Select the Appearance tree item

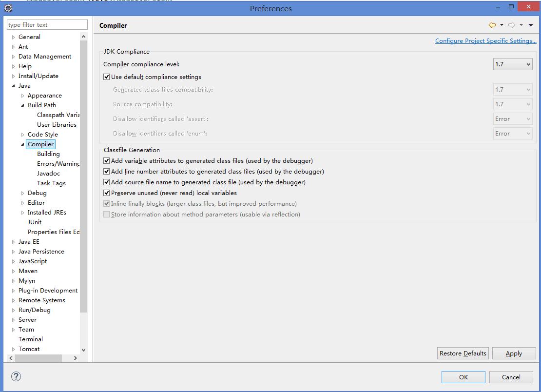(45, 96)
